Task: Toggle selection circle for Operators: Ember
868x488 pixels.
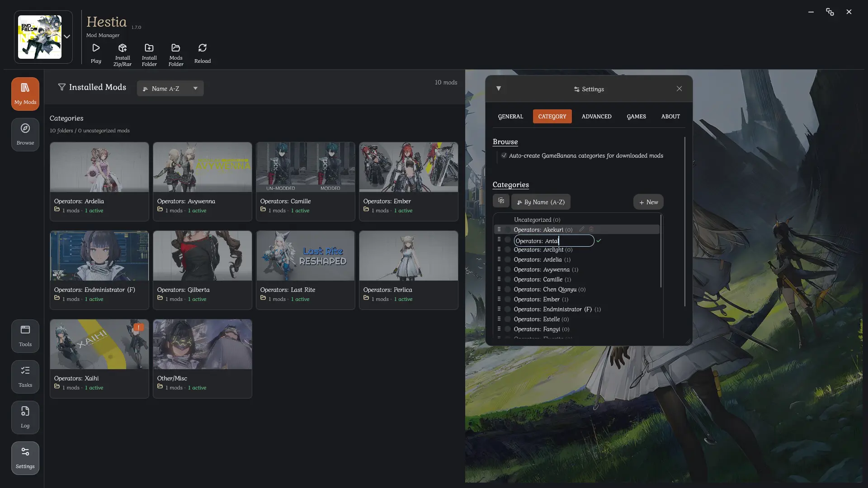Action: tap(508, 299)
